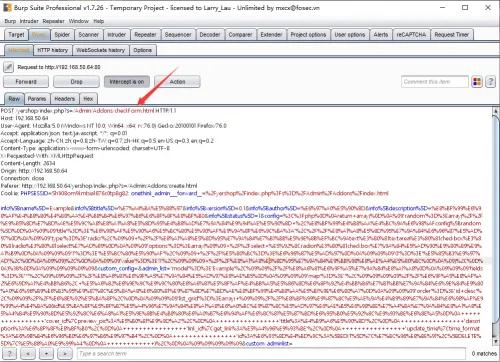Click the scroll down arrow of request pane
The image size is (500, 362).
coord(496,341)
